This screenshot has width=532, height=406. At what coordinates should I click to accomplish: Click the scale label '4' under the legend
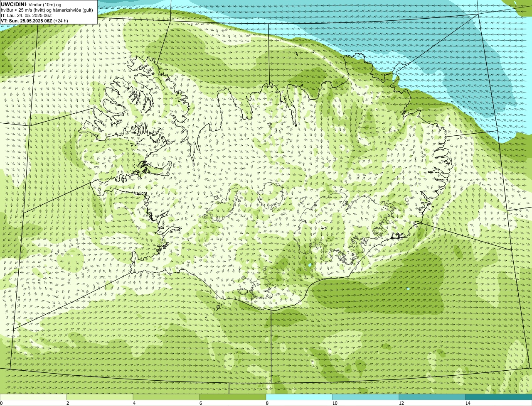[134, 403]
